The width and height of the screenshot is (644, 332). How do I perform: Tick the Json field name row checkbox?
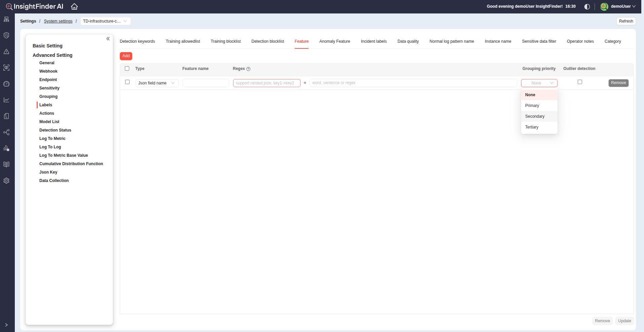pos(127,82)
